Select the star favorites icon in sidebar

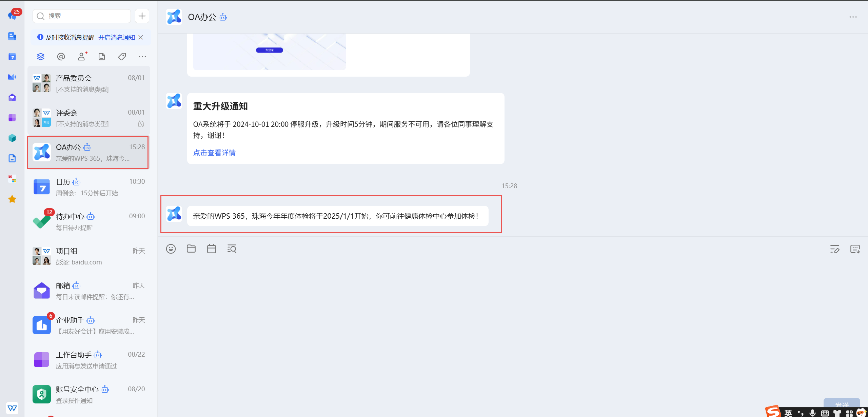12,199
